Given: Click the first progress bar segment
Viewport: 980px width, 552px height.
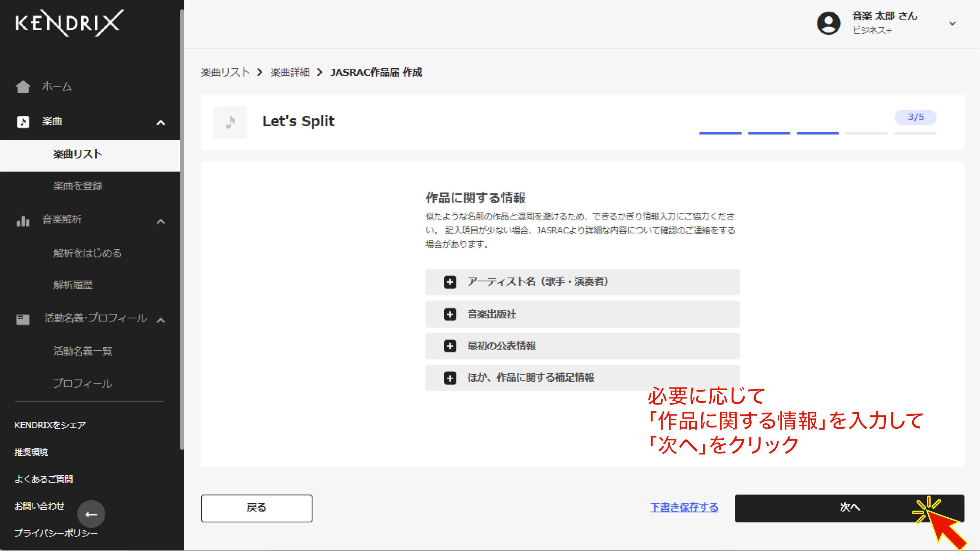Looking at the screenshot, I should tap(720, 134).
